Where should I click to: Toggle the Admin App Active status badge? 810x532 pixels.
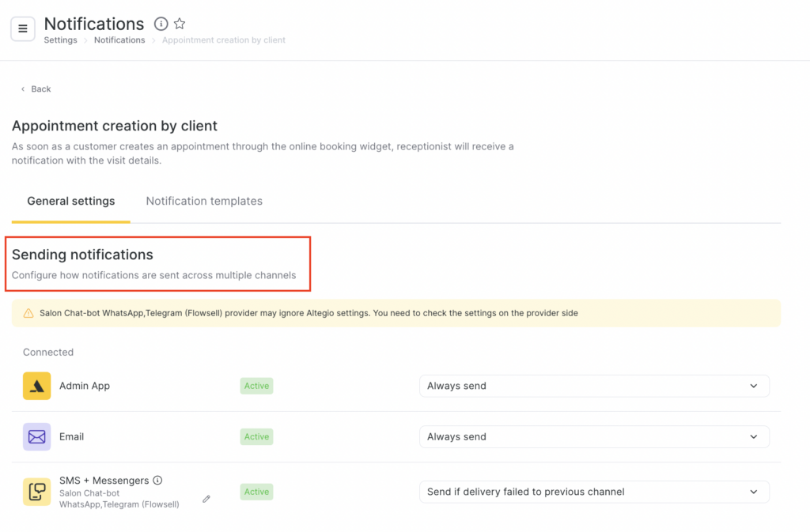point(256,386)
